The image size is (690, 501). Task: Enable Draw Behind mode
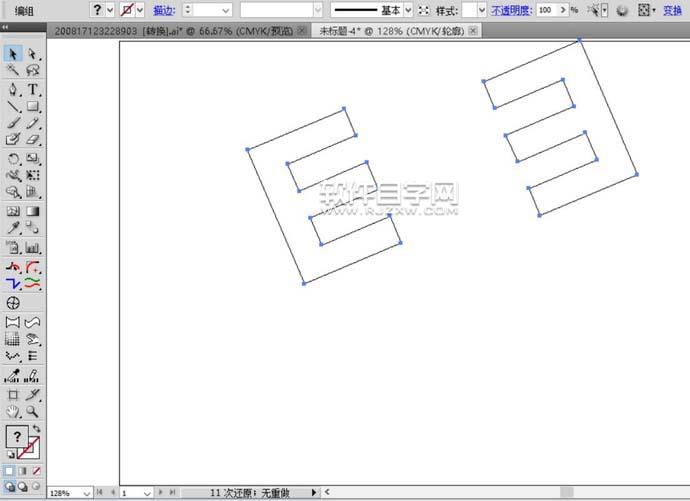coord(22,486)
